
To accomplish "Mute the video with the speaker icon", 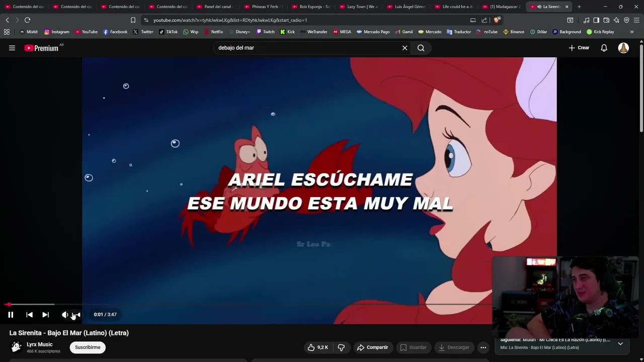I will (x=65, y=315).
